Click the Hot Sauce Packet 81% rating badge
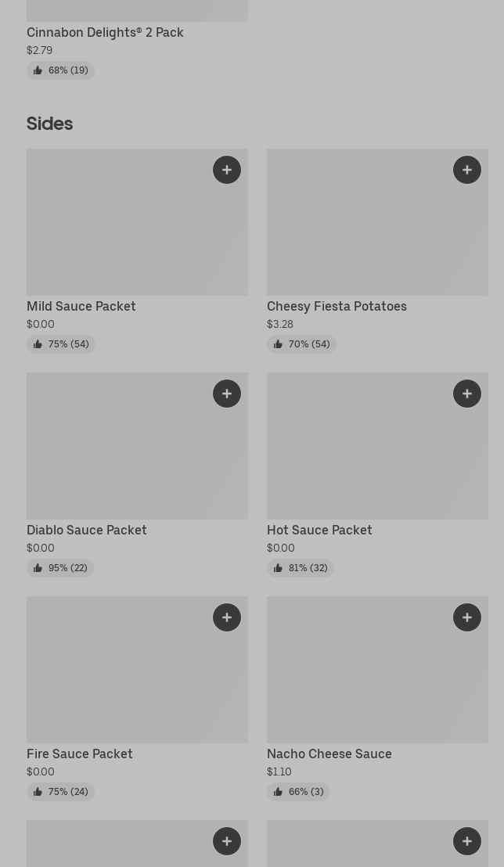504x867 pixels. coord(301,568)
